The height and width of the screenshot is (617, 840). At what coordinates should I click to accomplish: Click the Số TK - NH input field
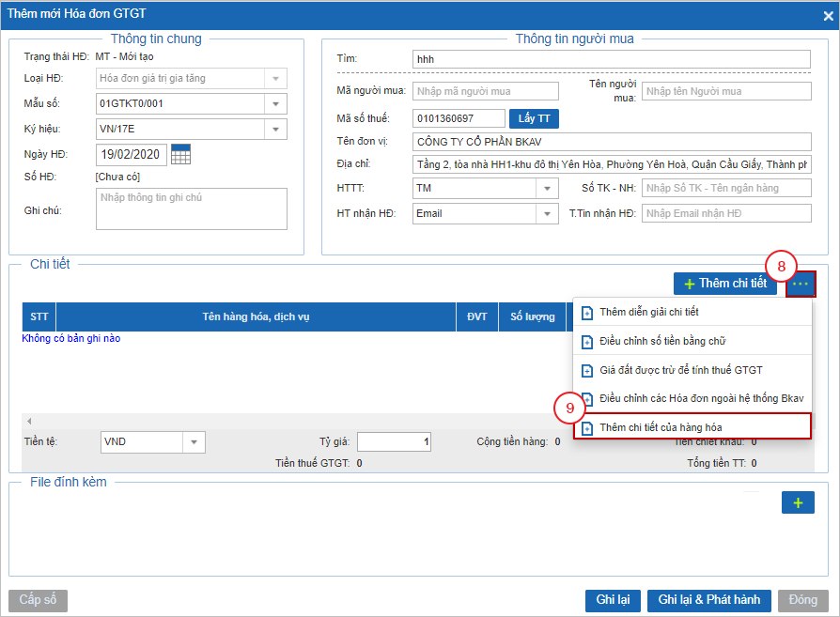click(726, 188)
